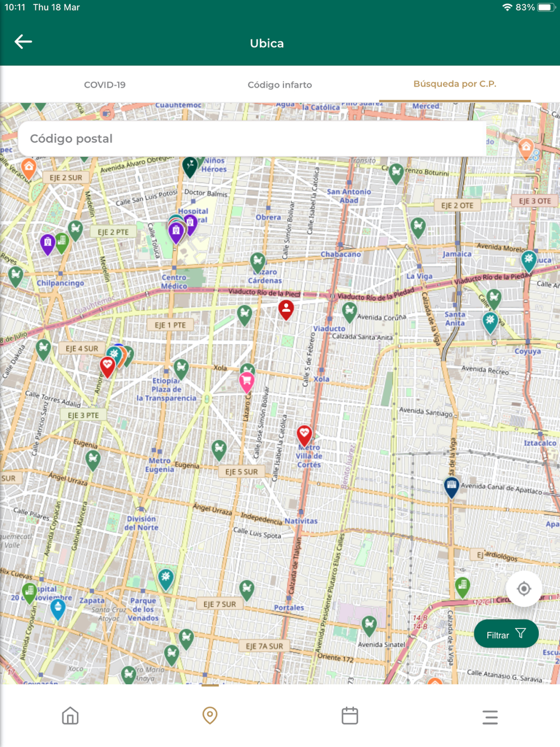Open the Código infarto tab
This screenshot has height=747, width=560.
(280, 85)
